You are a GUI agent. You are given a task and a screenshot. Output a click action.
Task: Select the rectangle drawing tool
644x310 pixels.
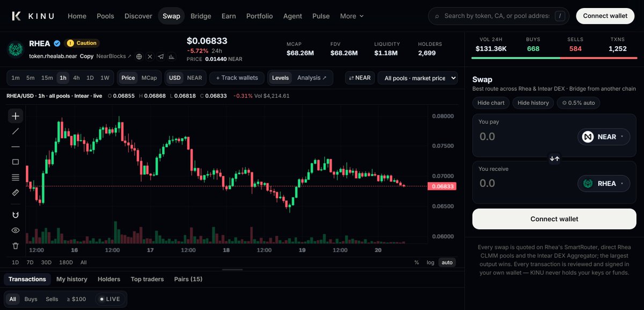pyautogui.click(x=16, y=162)
